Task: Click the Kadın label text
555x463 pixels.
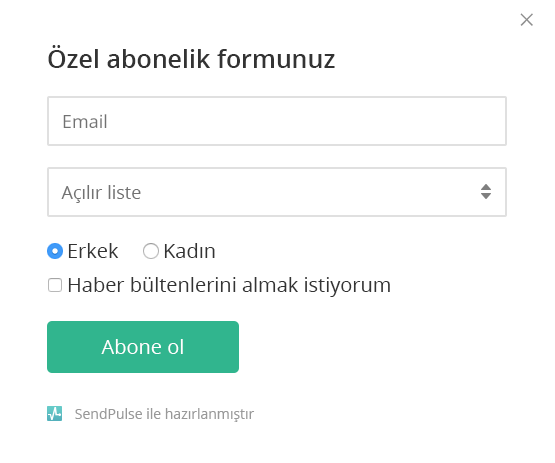Action: (189, 251)
